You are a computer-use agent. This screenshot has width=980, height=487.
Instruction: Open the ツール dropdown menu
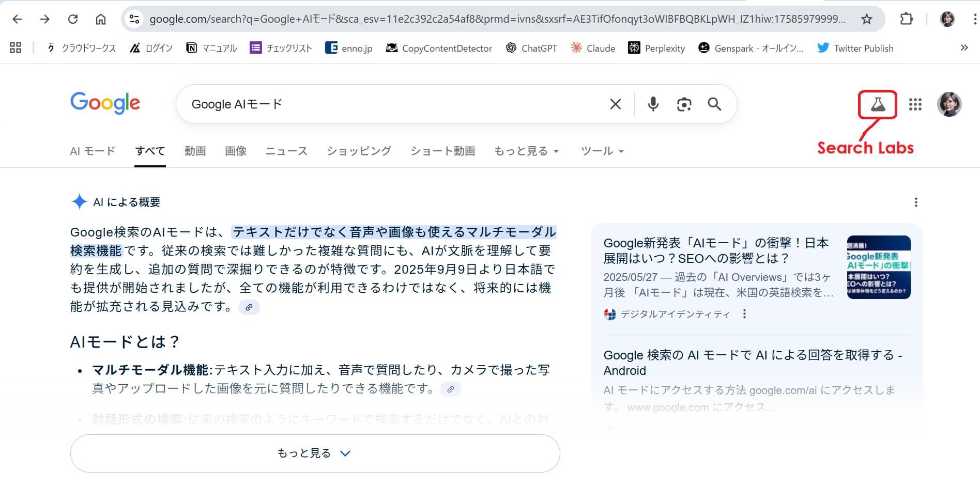click(x=602, y=151)
